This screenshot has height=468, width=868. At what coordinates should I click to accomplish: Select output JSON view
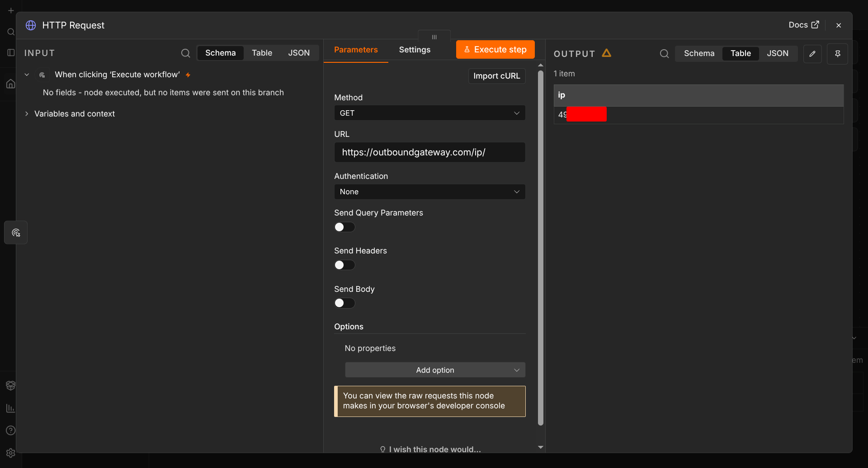pos(778,53)
